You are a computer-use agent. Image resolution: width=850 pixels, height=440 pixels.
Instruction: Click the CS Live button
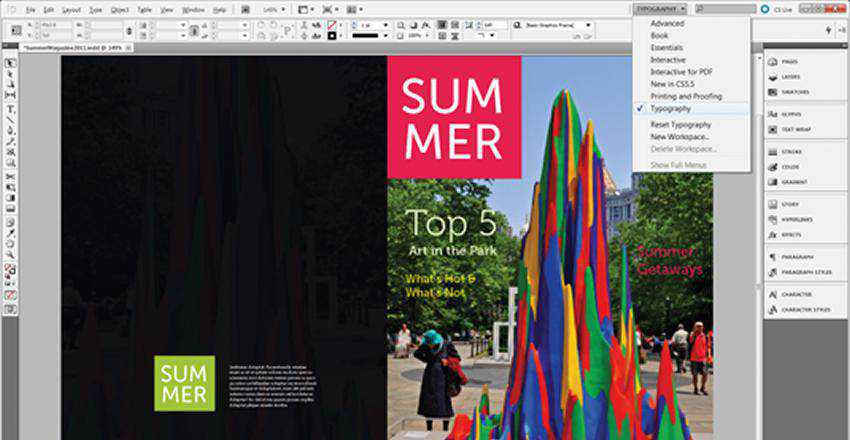[776, 8]
